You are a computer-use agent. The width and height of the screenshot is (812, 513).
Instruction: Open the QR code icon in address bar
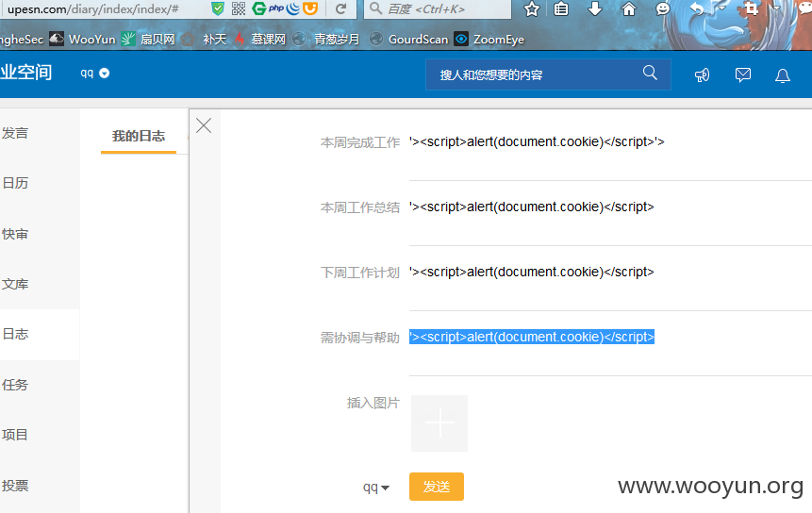point(239,8)
